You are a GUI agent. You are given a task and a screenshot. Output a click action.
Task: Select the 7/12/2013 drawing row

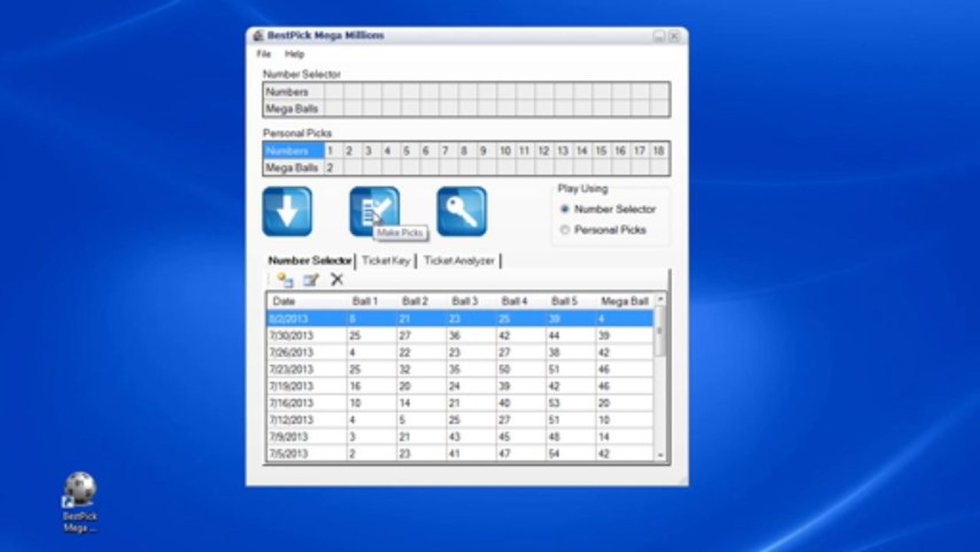[461, 419]
